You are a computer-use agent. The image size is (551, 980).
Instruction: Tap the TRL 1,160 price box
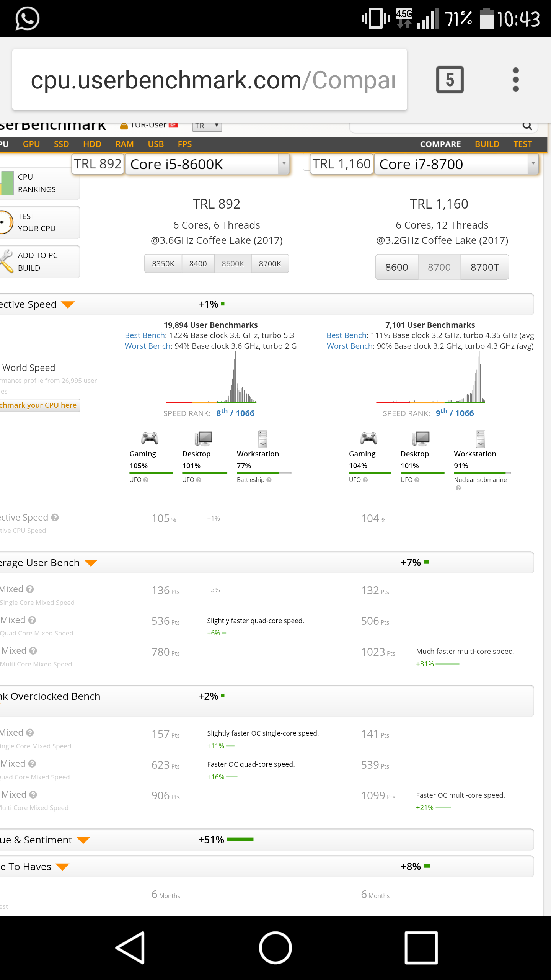tap(341, 164)
